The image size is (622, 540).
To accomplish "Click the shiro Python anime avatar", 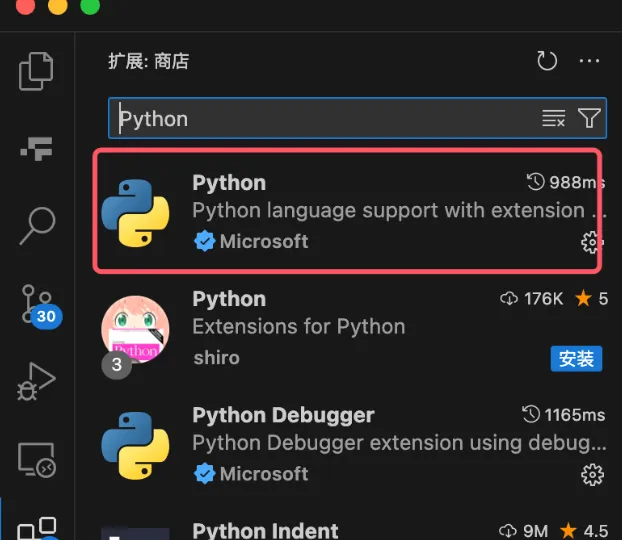I will 135,329.
